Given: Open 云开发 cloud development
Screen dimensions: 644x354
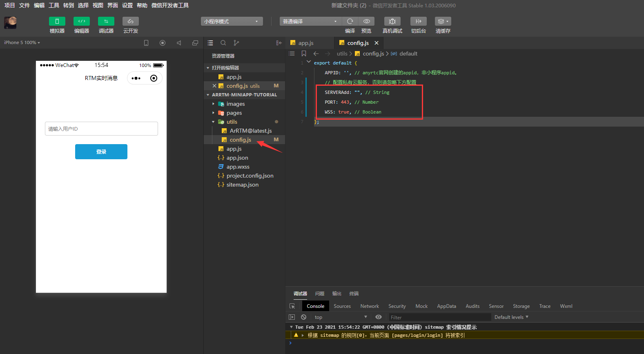Looking at the screenshot, I should 130,21.
